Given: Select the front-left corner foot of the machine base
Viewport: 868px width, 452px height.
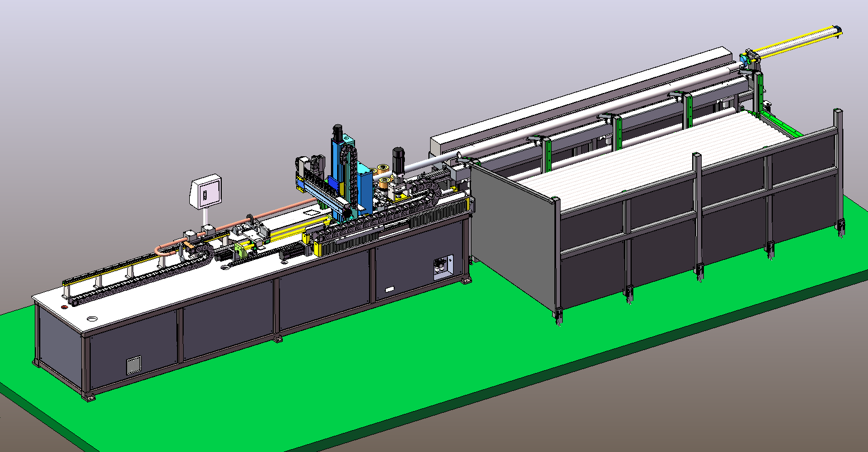Looking at the screenshot, I should (90, 396).
